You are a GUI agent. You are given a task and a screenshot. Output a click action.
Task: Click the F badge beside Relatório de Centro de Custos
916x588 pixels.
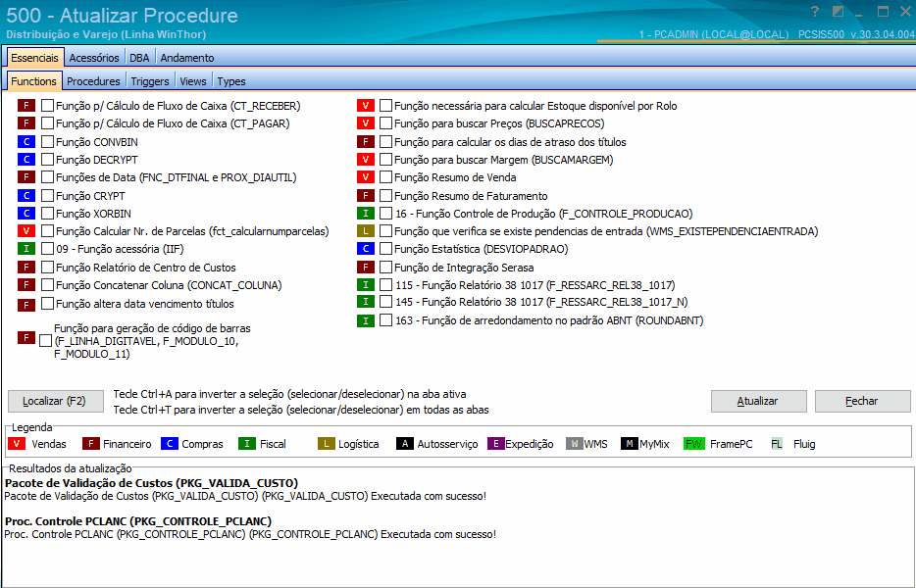click(26, 268)
